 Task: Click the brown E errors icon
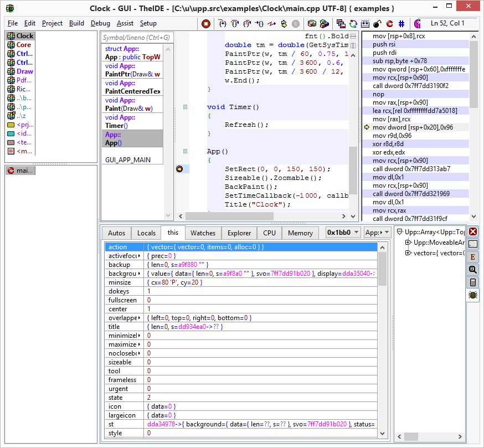tap(473, 257)
